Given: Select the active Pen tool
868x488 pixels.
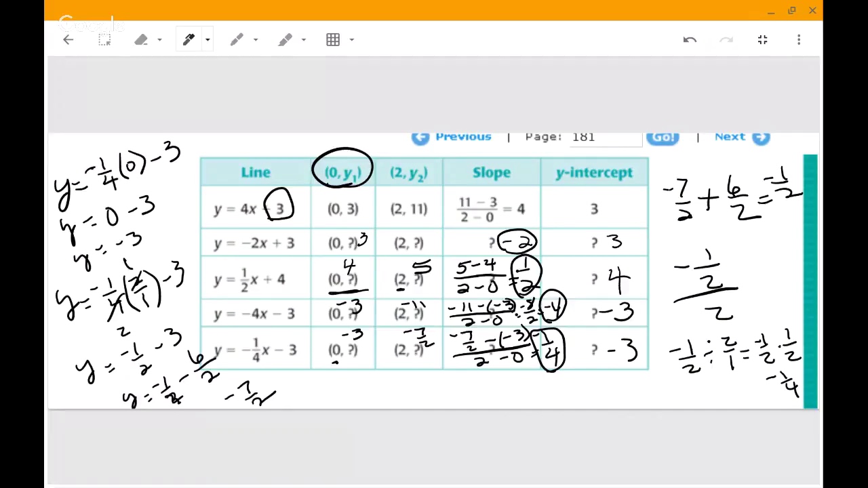Looking at the screenshot, I should click(189, 40).
